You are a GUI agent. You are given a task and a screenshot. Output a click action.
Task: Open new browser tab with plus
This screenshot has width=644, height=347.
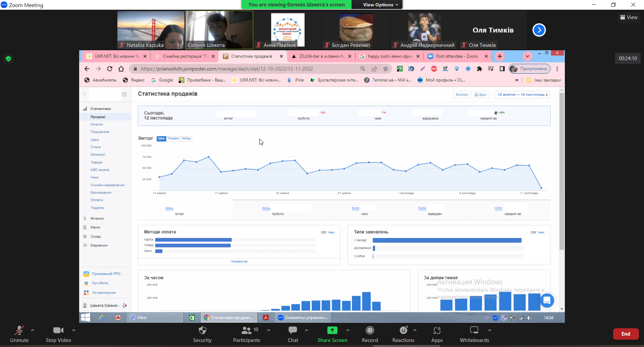click(x=500, y=56)
